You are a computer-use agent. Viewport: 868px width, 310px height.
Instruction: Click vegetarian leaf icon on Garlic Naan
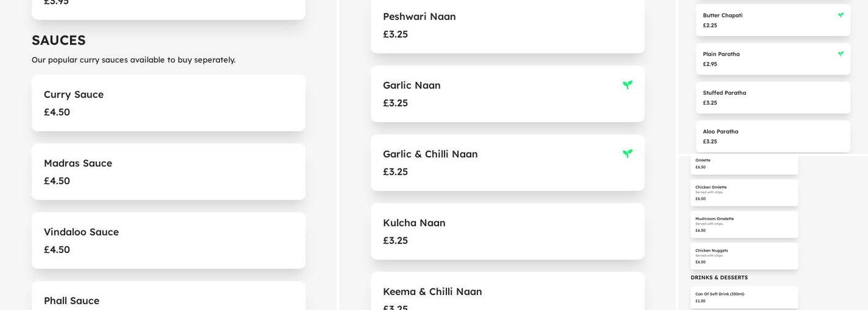(x=627, y=85)
